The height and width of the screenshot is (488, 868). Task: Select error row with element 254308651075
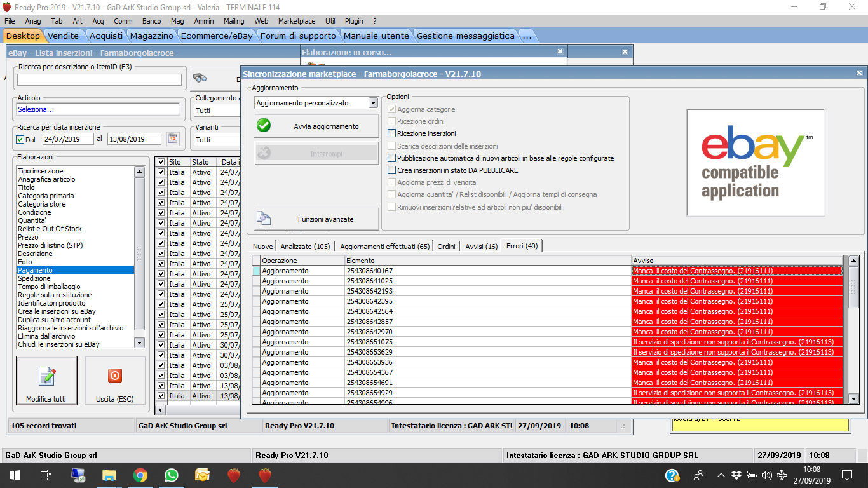point(547,342)
